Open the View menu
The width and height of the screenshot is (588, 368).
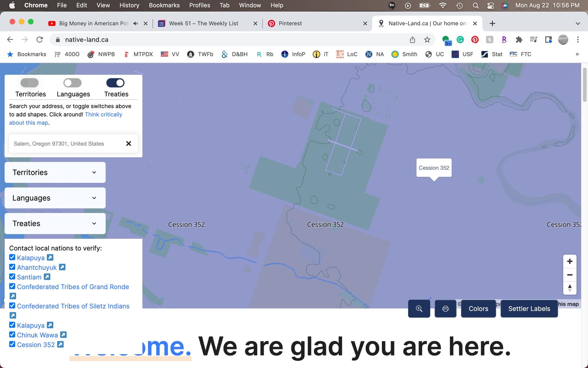(103, 5)
